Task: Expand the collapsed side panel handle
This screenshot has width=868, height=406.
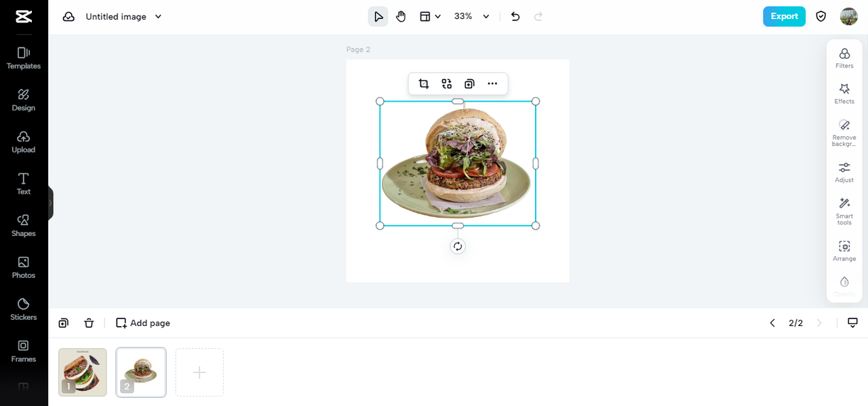Action: [x=50, y=203]
